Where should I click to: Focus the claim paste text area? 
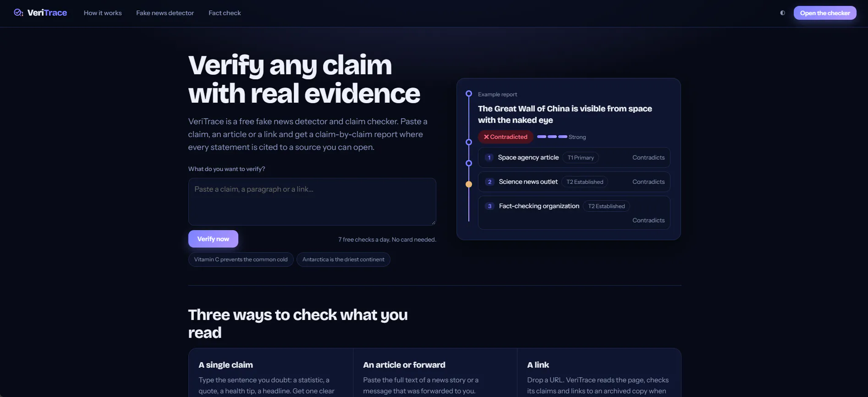pos(312,202)
